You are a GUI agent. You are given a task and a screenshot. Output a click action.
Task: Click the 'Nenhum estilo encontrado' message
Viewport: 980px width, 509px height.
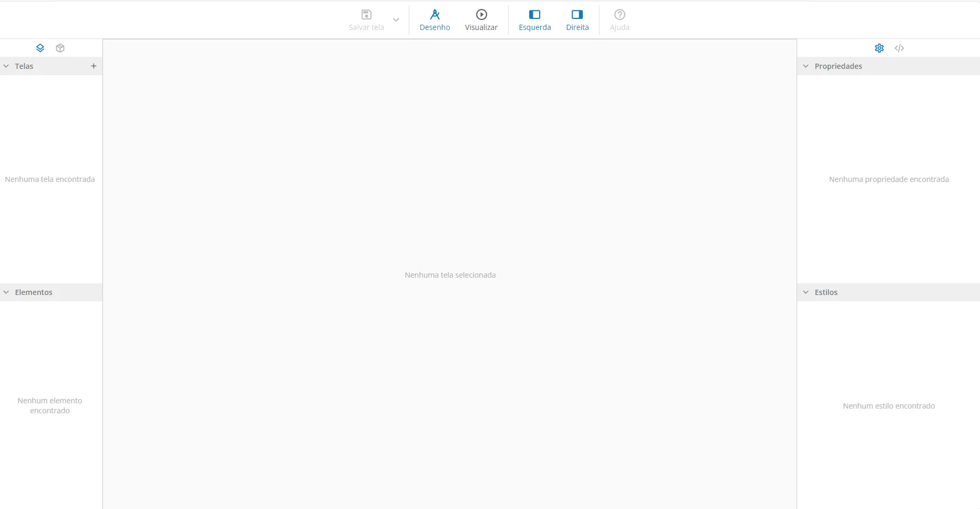click(889, 406)
